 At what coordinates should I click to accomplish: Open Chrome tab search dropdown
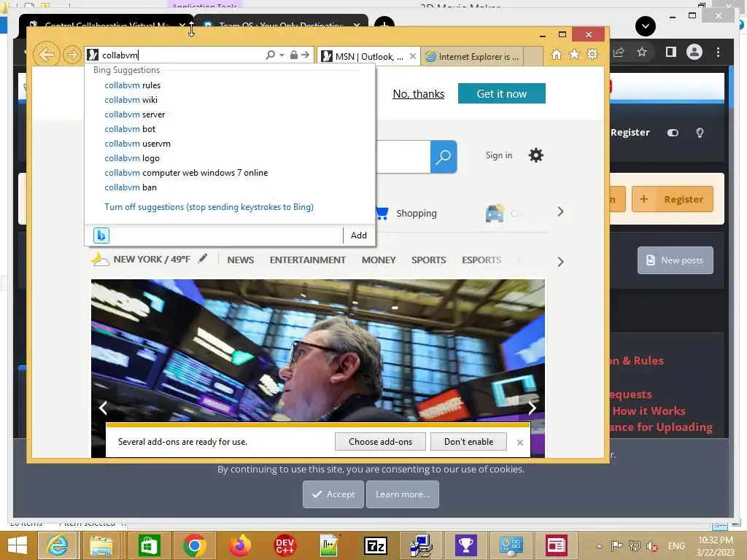tap(646, 26)
